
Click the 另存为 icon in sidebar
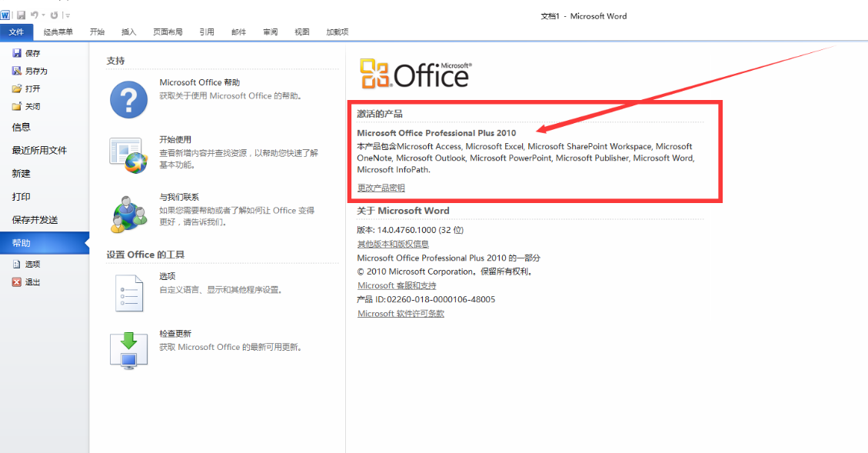pyautogui.click(x=17, y=71)
